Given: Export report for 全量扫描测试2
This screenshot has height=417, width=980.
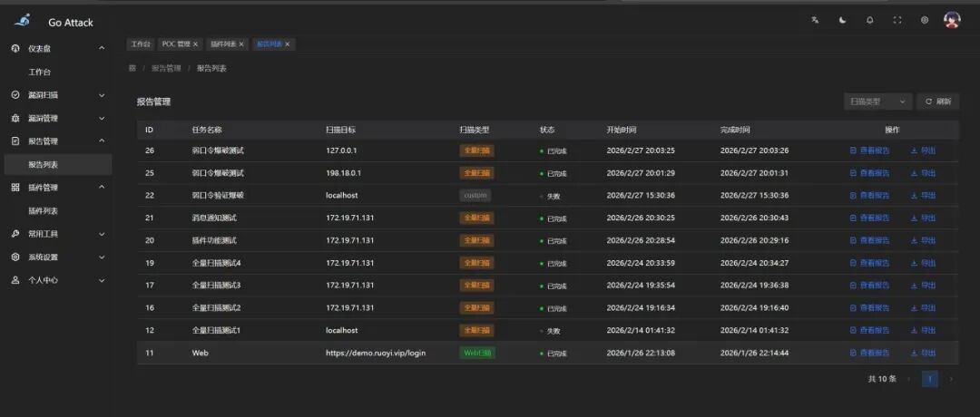Looking at the screenshot, I should 924,307.
